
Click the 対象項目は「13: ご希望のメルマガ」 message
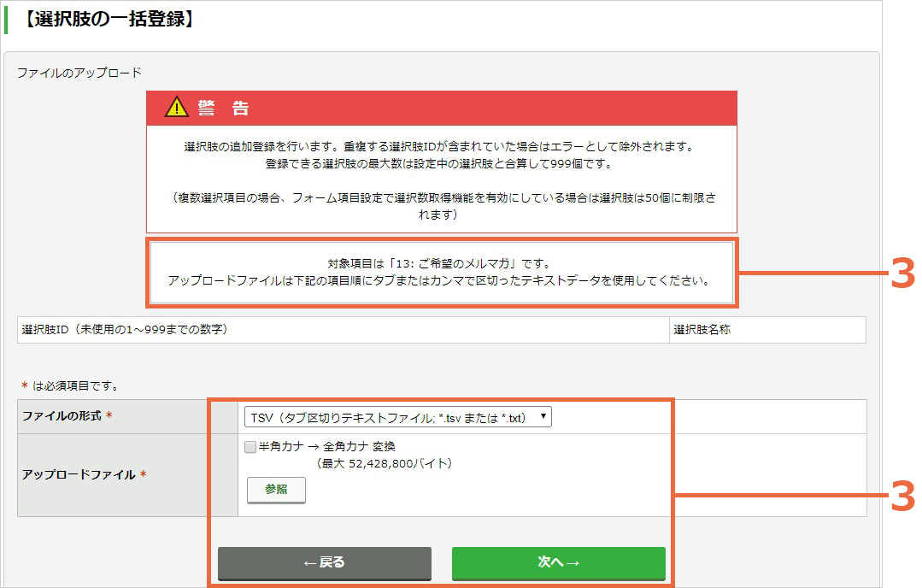(x=438, y=263)
